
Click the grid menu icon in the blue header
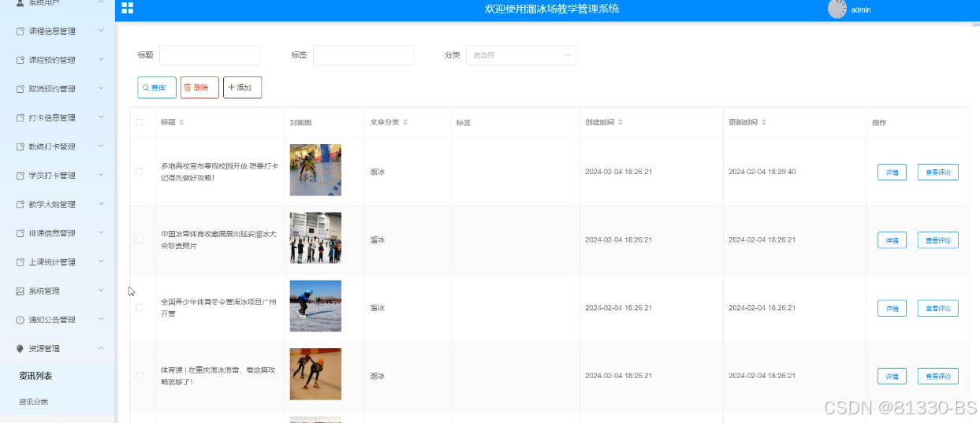point(127,9)
